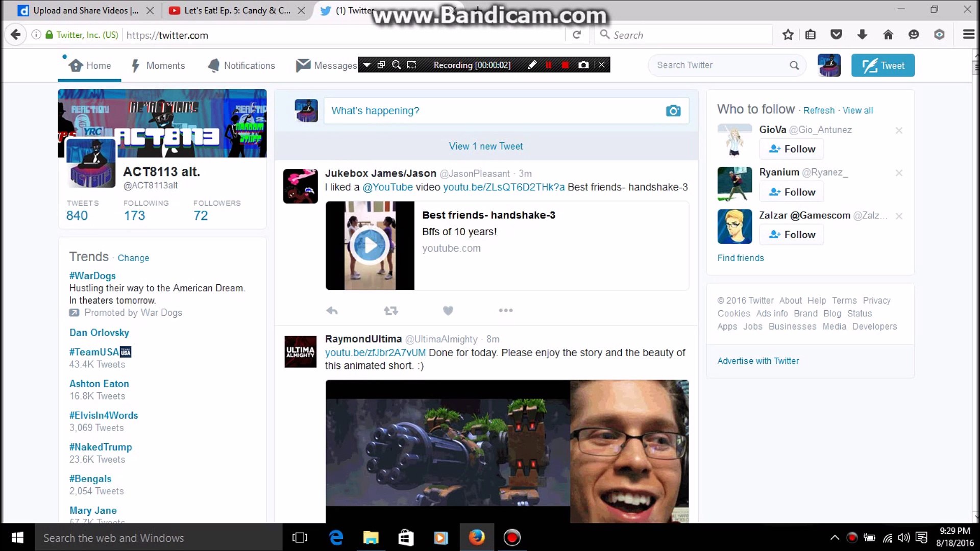The width and height of the screenshot is (980, 551).
Task: Click View 1 new Tweet
Action: pos(485,146)
